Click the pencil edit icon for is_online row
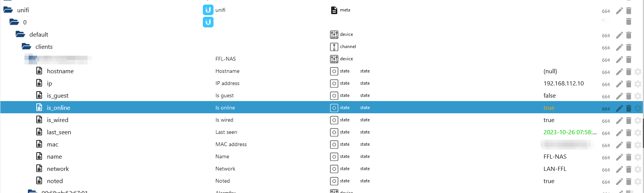Viewport: 644px width, 193px height. pos(619,108)
